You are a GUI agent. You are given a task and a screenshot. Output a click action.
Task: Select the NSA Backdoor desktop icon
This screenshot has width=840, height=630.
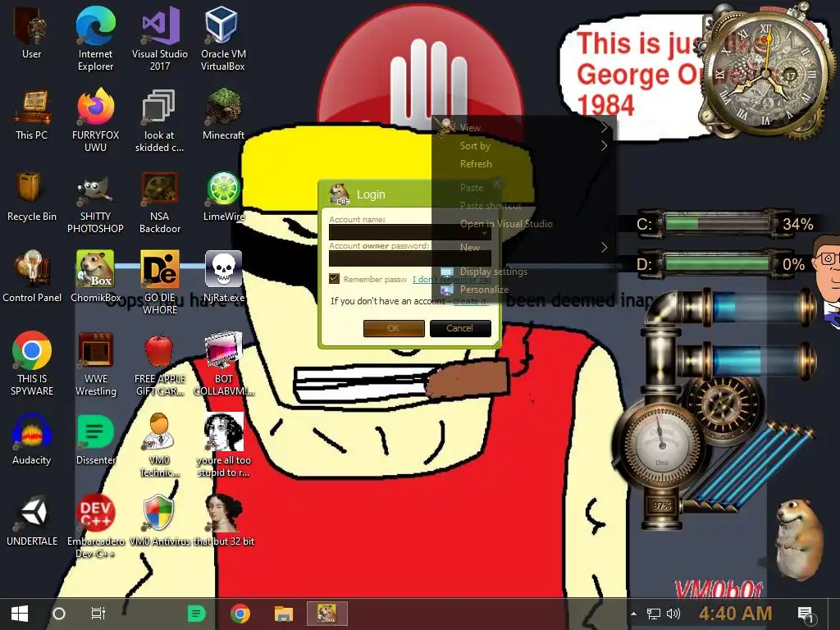160,201
